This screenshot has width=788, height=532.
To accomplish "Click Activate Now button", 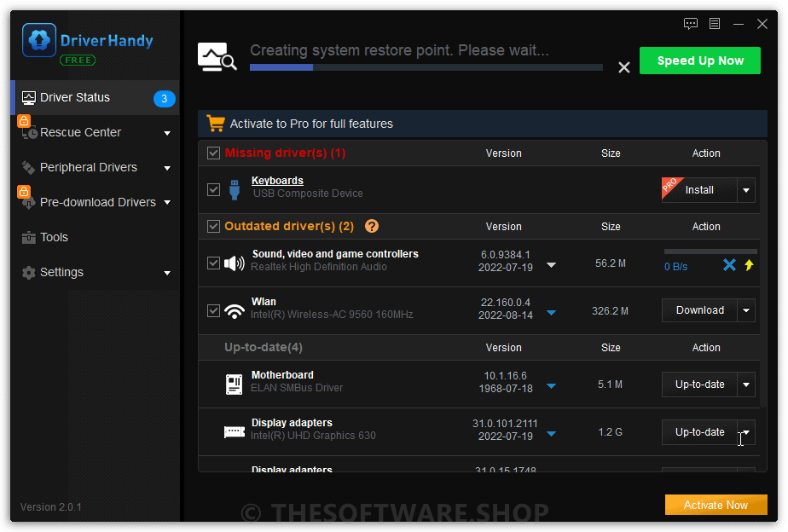I will [x=716, y=505].
